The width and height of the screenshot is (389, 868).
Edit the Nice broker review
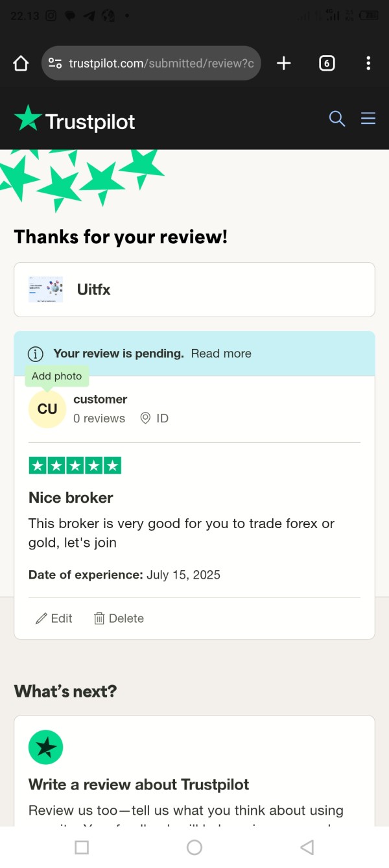pyautogui.click(x=54, y=618)
